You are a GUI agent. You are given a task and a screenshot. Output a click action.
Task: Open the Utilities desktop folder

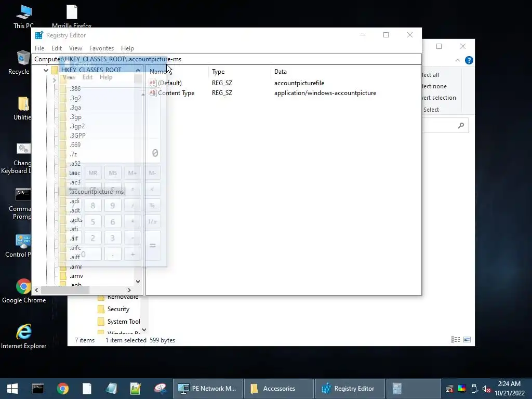click(22, 109)
